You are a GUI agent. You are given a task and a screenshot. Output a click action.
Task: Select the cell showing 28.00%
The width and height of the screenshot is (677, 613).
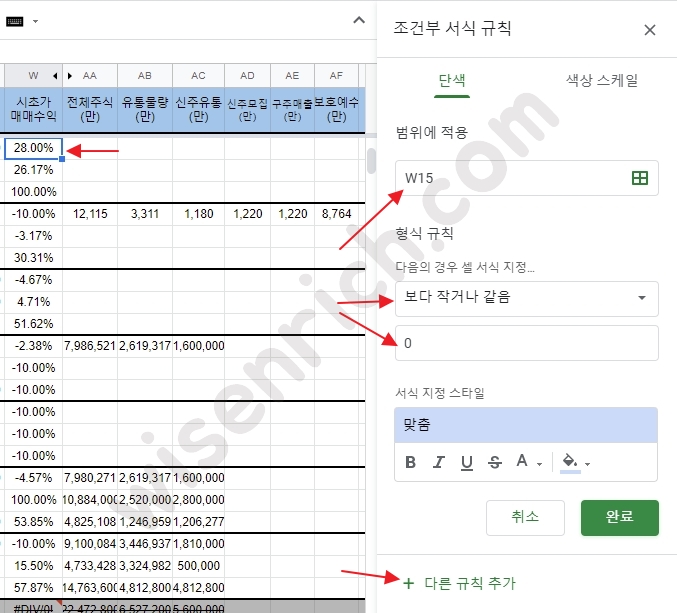[33, 149]
